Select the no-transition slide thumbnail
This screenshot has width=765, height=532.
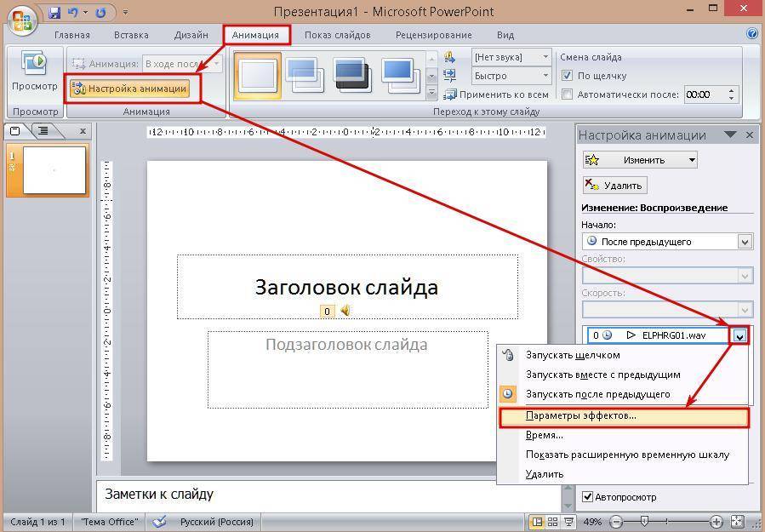point(258,76)
